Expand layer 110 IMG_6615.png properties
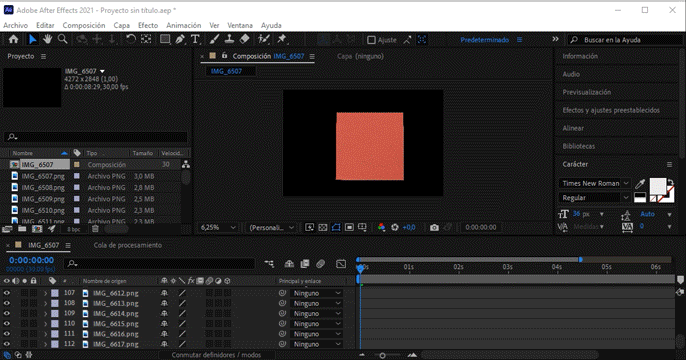Screen dimensions: 686x360 pyautogui.click(x=45, y=324)
